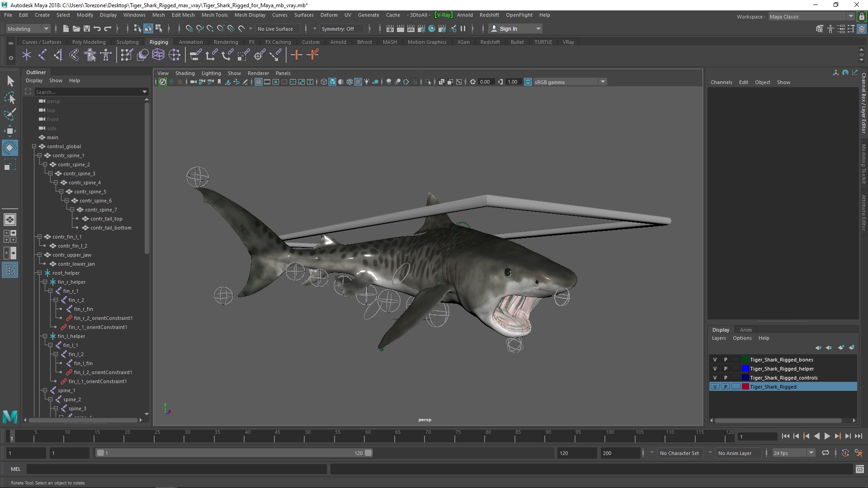The height and width of the screenshot is (488, 868).
Task: Click the Move tool icon
Action: (x=10, y=131)
